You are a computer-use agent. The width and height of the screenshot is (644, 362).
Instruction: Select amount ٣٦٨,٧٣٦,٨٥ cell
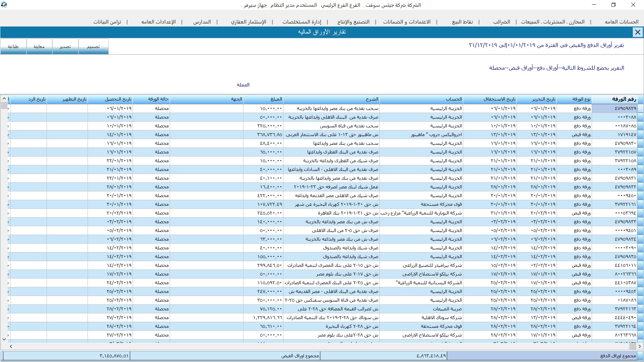pyautogui.click(x=263, y=134)
